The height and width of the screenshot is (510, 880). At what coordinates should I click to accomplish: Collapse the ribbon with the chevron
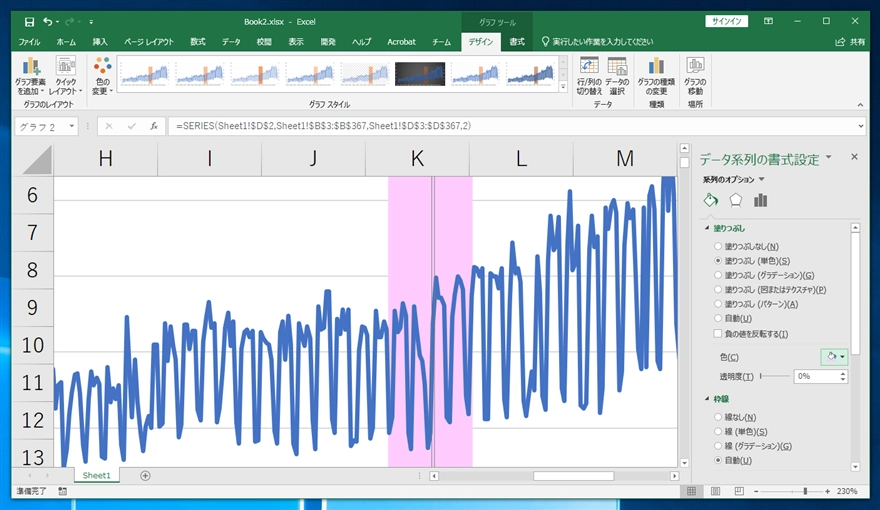[x=860, y=105]
